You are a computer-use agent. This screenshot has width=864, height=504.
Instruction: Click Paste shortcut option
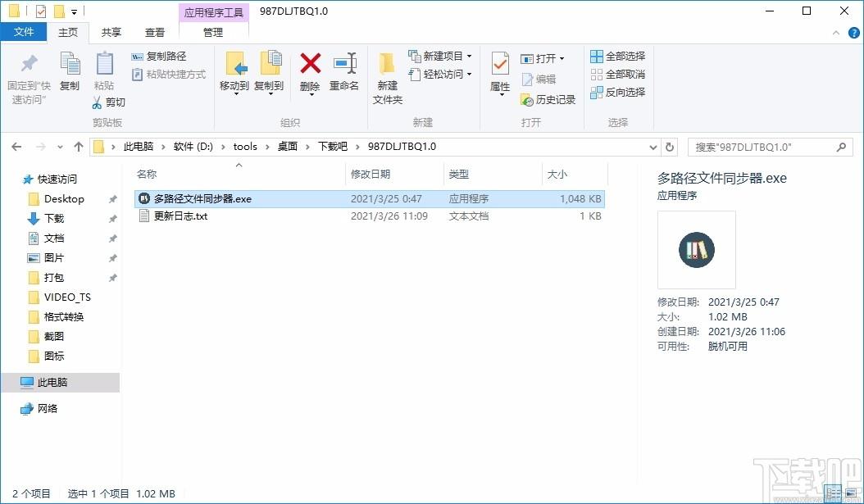click(x=169, y=75)
